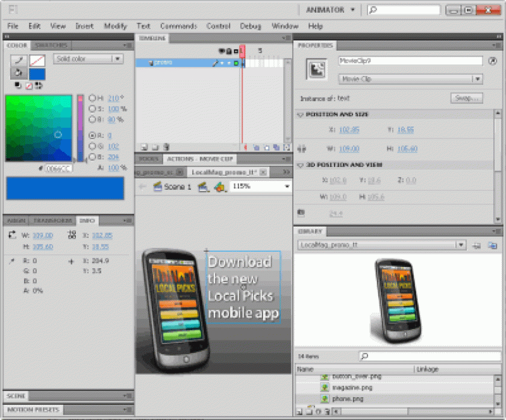Select the G green radio button
This screenshot has width=506, height=420.
[92, 146]
